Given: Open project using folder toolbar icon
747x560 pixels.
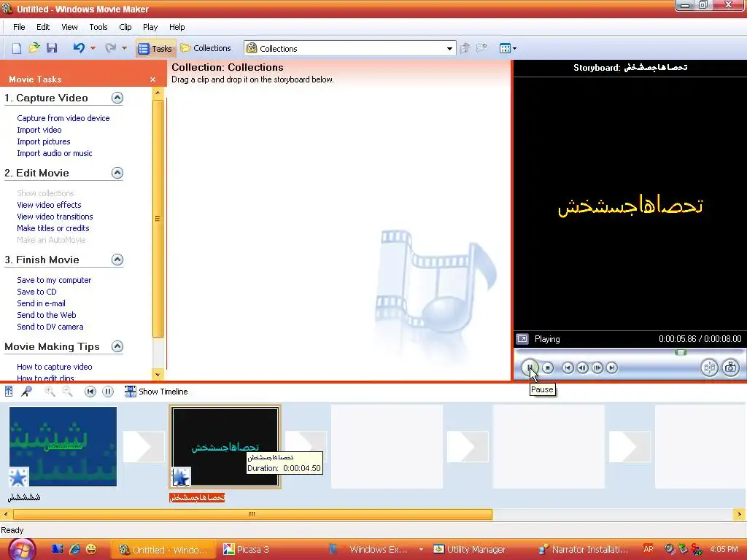Looking at the screenshot, I should 34,48.
